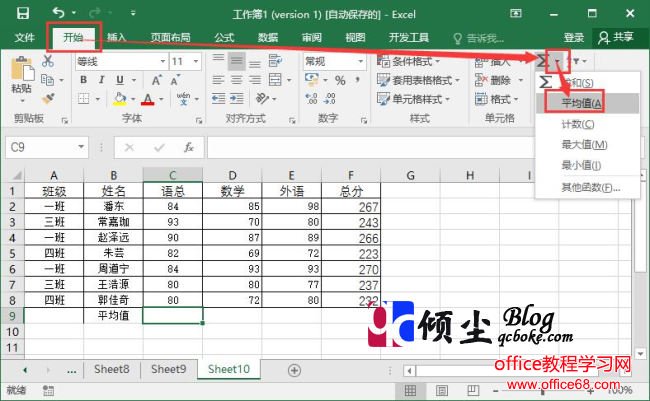The image size is (650, 401).
Task: Switch to Page Break Preview
Action: pos(473,390)
